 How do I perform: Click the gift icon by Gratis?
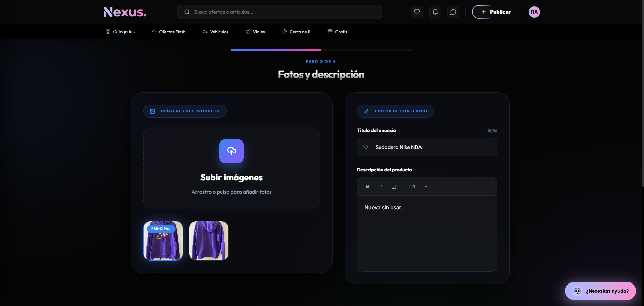click(330, 32)
